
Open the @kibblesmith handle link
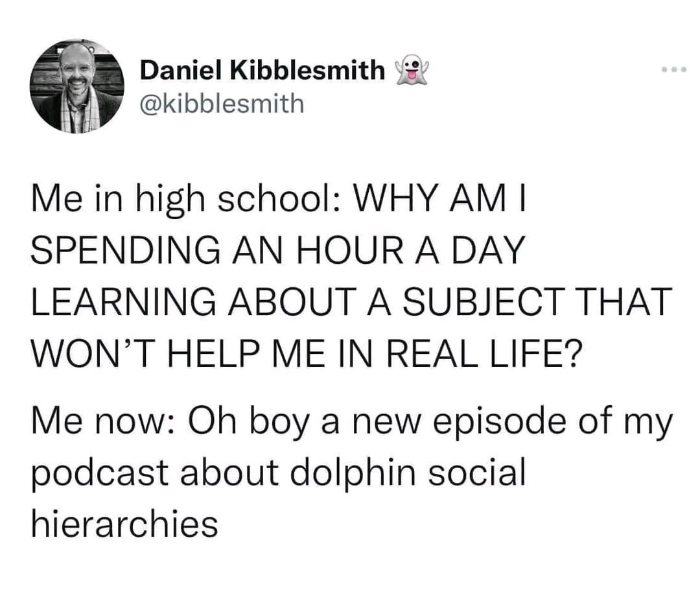click(x=222, y=104)
